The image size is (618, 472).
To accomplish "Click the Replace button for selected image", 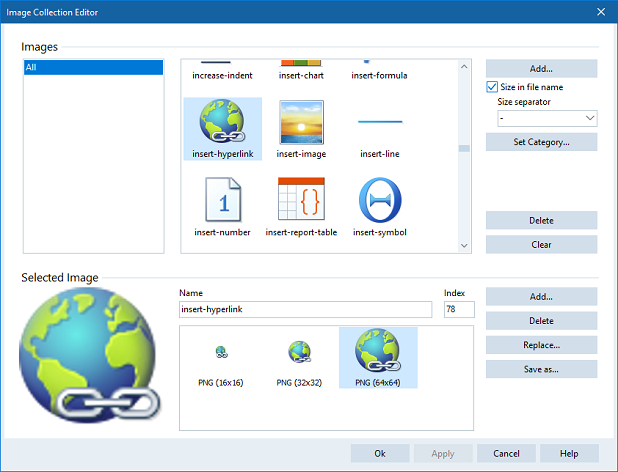I will (541, 345).
